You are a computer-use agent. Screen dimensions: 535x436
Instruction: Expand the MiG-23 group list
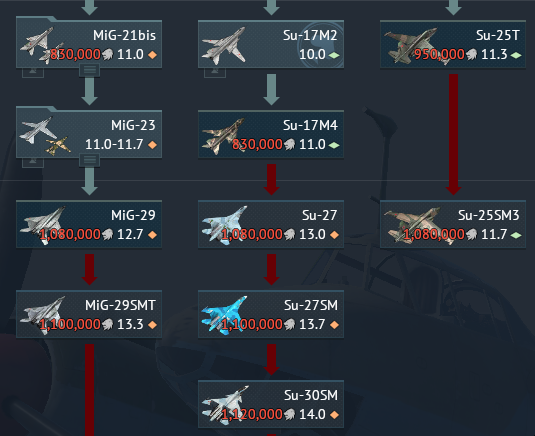click(90, 160)
